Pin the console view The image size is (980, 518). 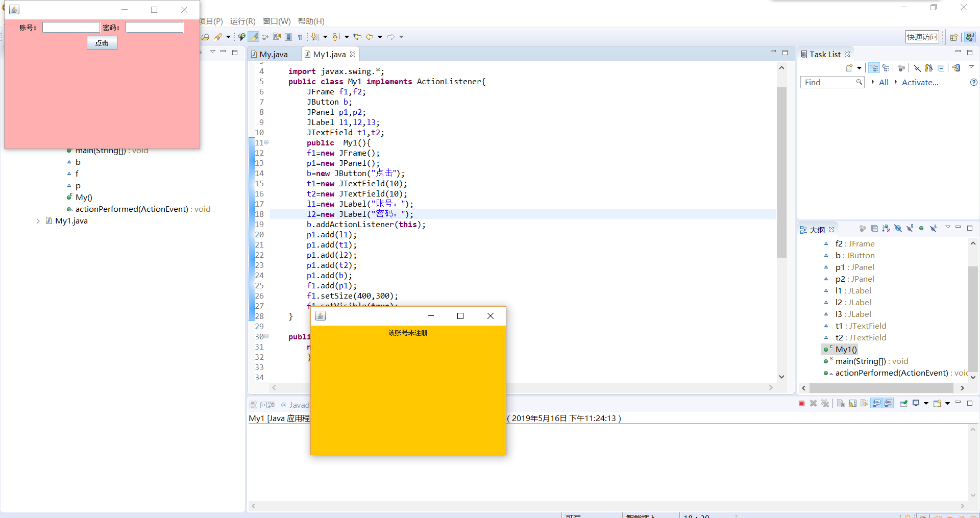[904, 404]
